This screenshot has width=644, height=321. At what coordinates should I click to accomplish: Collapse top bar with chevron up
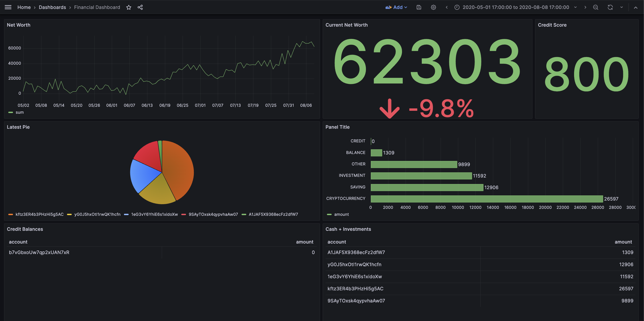pyautogui.click(x=635, y=7)
